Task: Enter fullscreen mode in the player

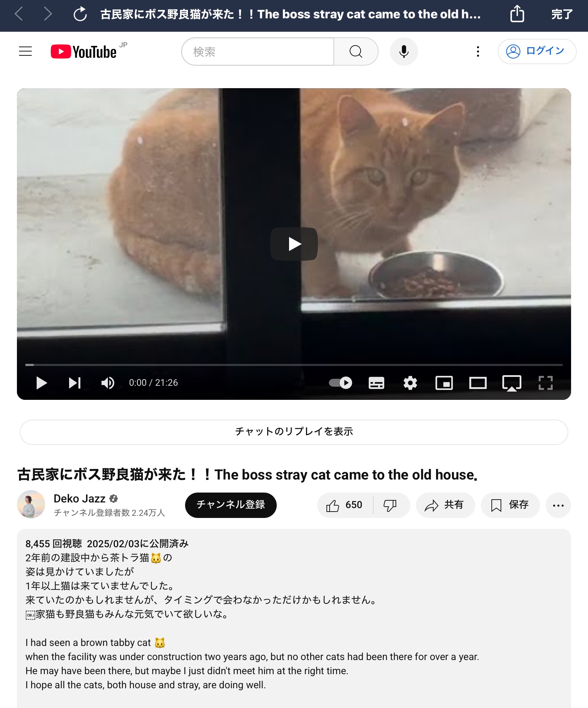Action: (546, 383)
